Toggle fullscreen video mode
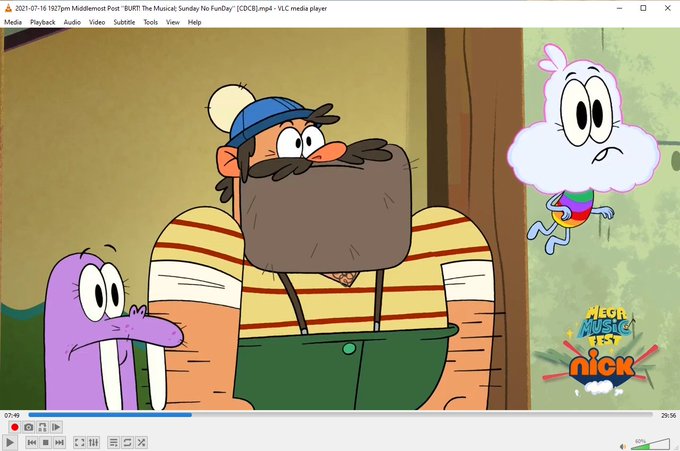The width and height of the screenshot is (680, 451). (79, 442)
